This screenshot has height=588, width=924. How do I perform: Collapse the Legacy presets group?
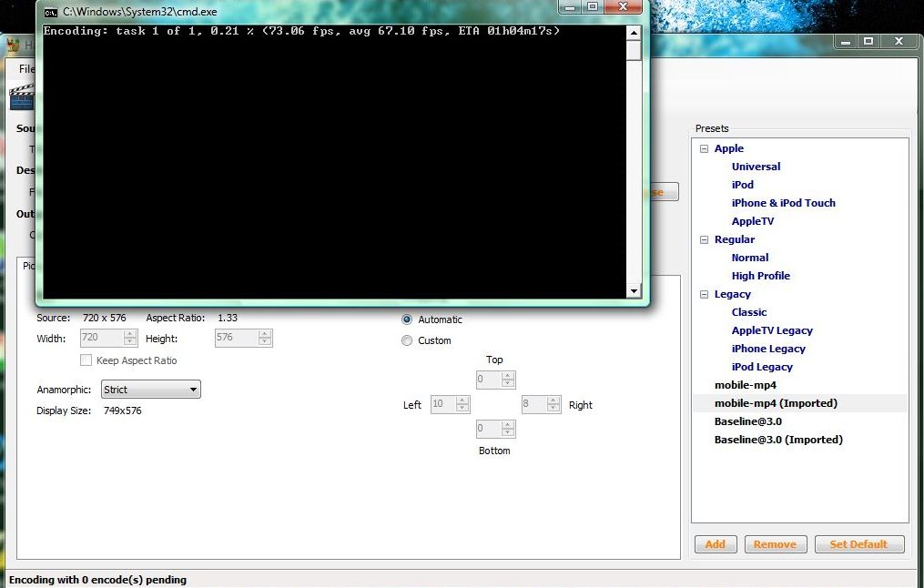[703, 294]
